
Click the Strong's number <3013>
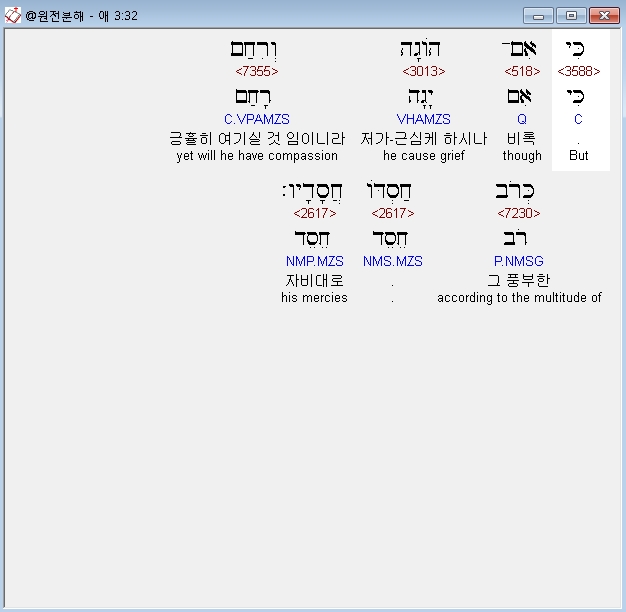[x=424, y=71]
